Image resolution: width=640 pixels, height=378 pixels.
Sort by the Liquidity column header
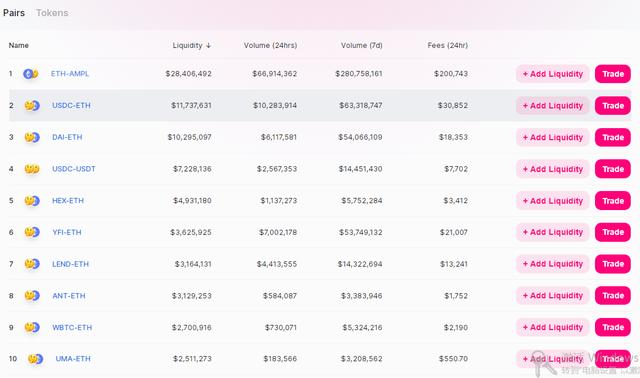click(191, 45)
